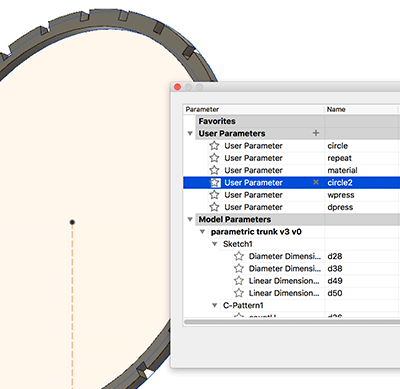This screenshot has width=400, height=389.
Task: Favorite the dpress user parameter star
Action: click(x=214, y=207)
